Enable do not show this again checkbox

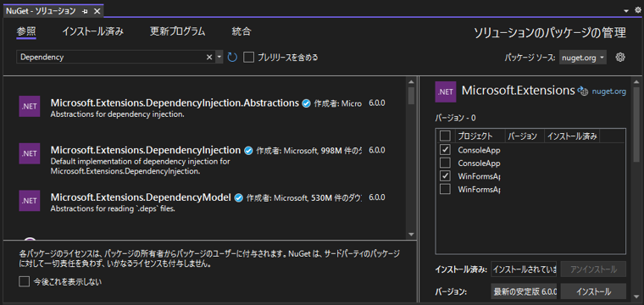click(x=25, y=281)
